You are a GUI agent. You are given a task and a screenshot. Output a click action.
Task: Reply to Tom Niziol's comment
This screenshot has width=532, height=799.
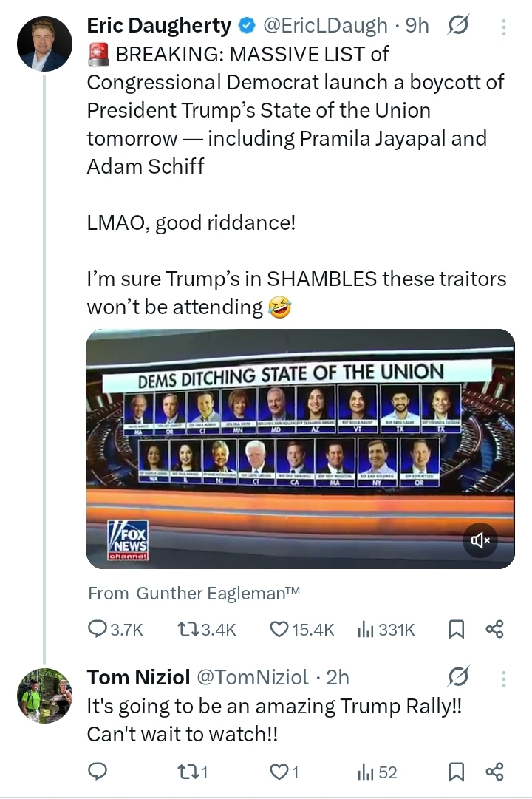pos(98,772)
